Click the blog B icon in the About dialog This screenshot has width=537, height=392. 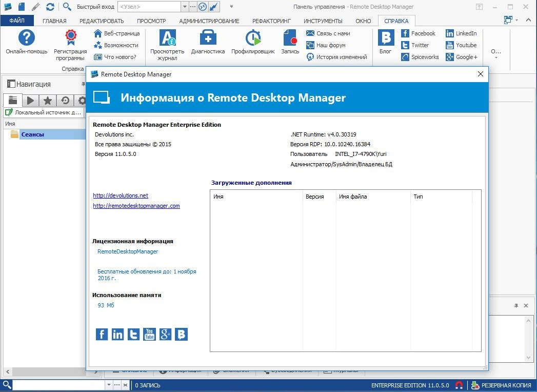(181, 334)
